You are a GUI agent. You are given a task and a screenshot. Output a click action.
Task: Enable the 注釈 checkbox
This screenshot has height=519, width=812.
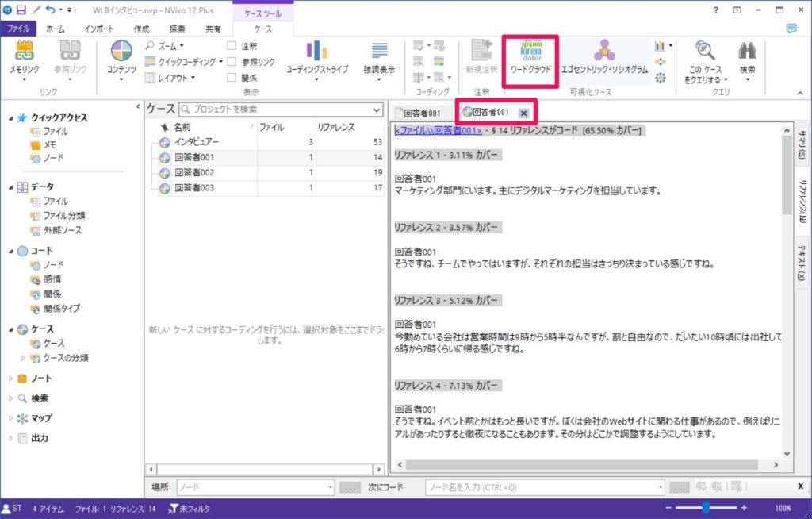pos(232,46)
